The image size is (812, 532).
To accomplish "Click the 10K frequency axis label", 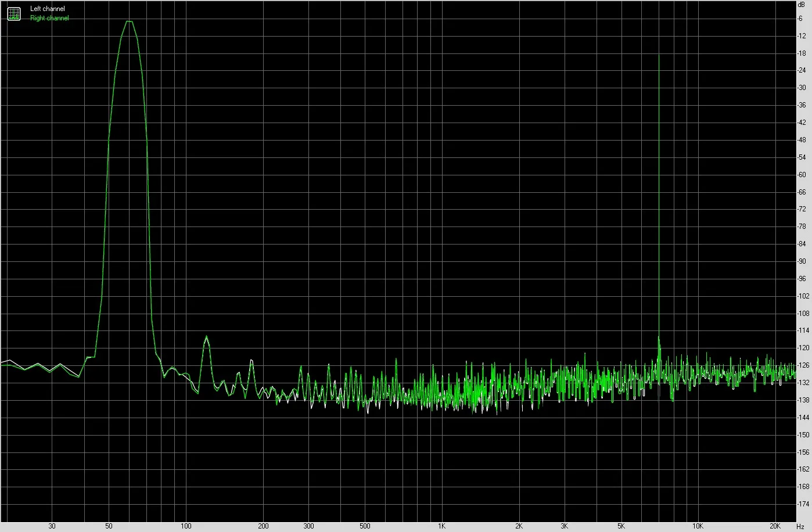I will coord(698,526).
